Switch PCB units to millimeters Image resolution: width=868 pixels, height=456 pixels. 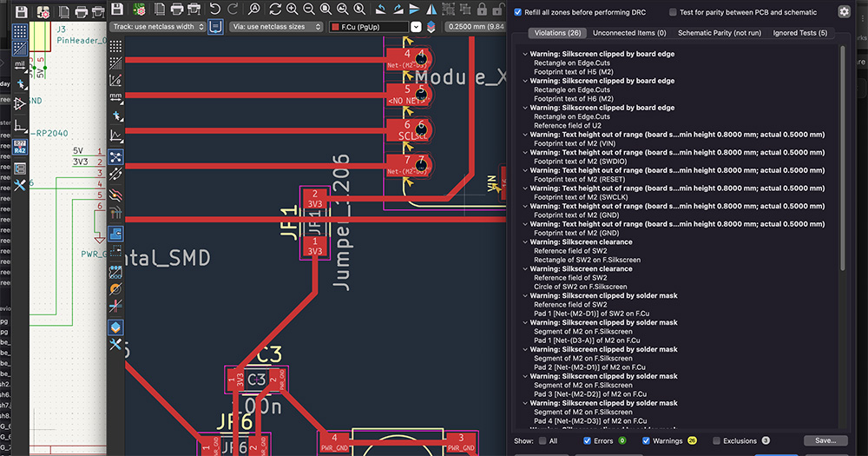(115, 99)
